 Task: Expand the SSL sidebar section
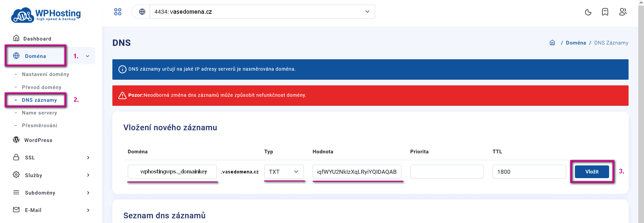coord(50,158)
